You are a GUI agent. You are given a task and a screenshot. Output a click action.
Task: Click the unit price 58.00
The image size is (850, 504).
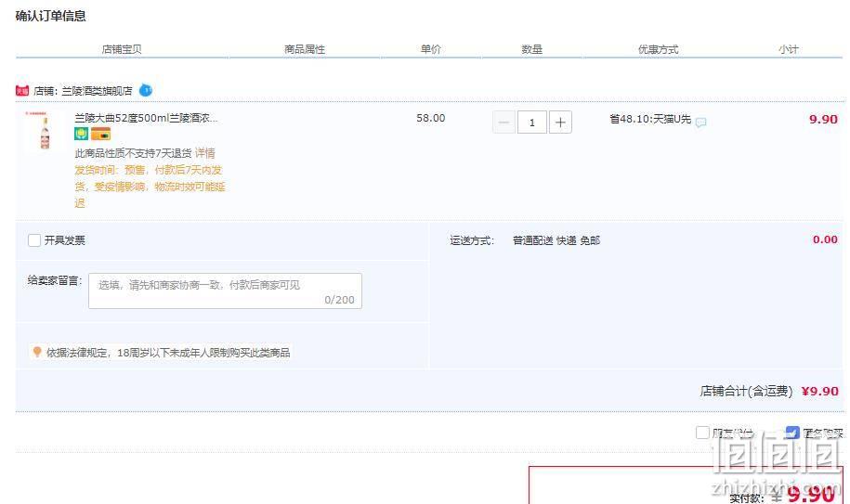430,118
